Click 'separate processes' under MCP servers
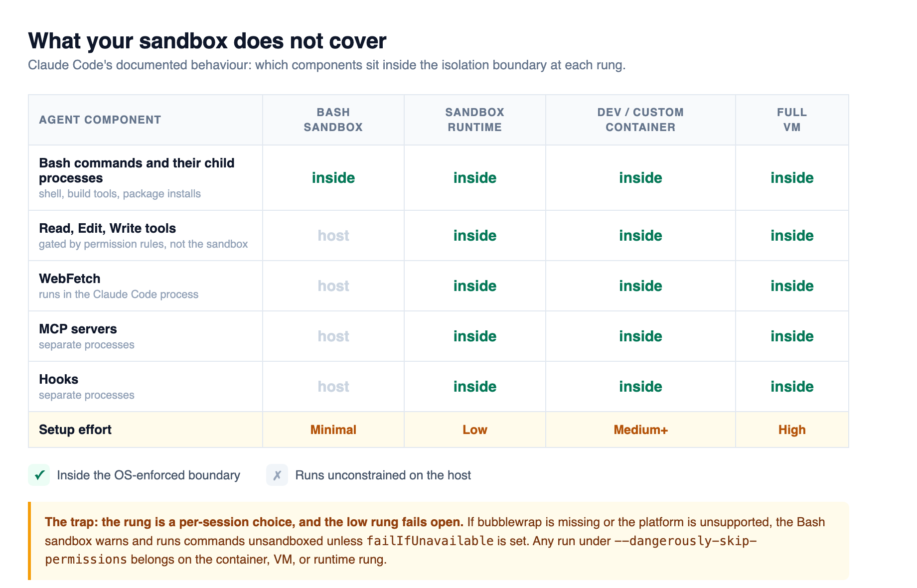The height and width of the screenshot is (588, 917). [87, 345]
